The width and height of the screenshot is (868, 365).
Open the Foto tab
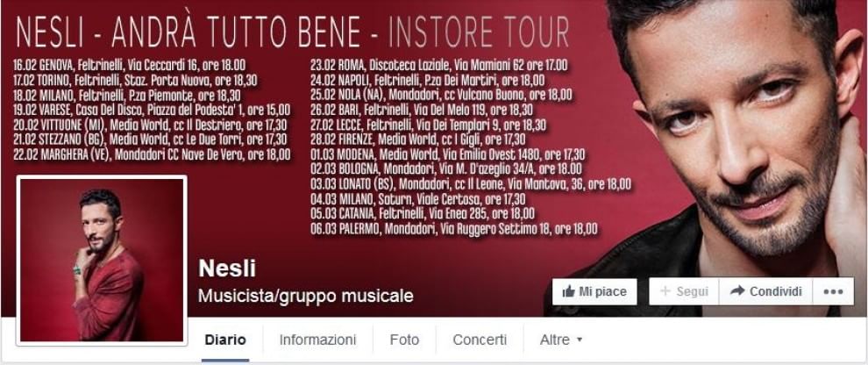click(x=404, y=340)
